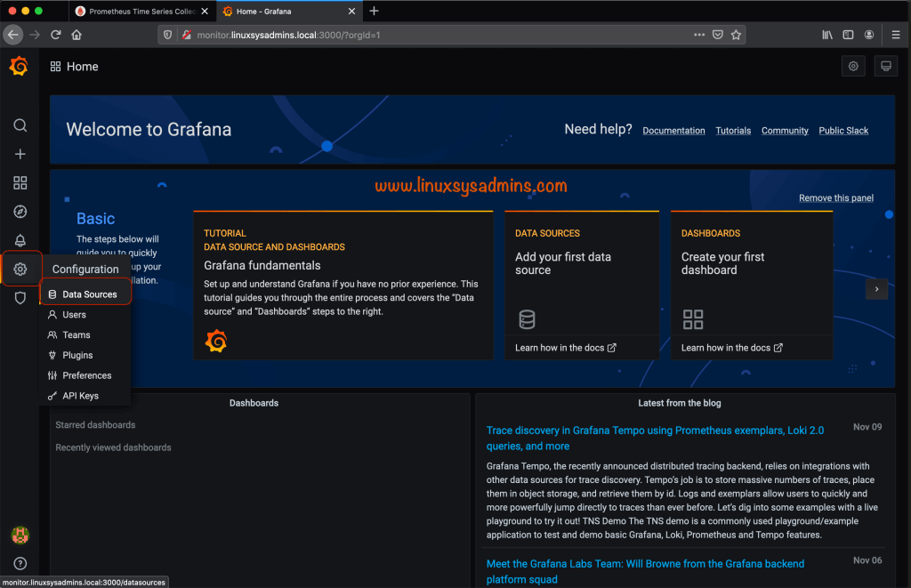Open the Grafana fundamentals tutorial card
911x588 pixels.
(343, 285)
